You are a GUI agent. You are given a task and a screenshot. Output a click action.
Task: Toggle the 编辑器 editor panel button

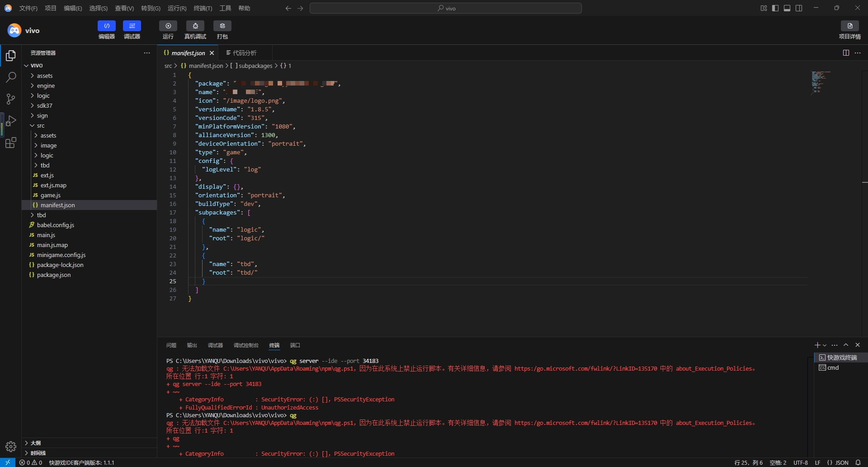click(107, 26)
